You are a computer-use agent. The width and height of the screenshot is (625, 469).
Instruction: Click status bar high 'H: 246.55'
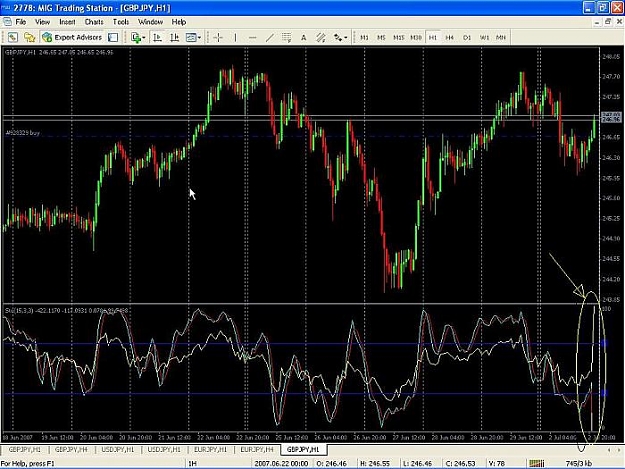(375, 463)
